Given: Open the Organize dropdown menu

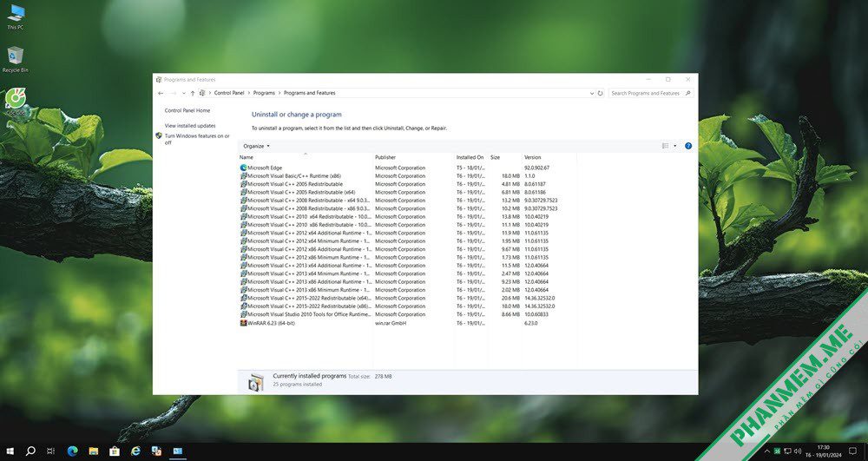Looking at the screenshot, I should point(256,146).
